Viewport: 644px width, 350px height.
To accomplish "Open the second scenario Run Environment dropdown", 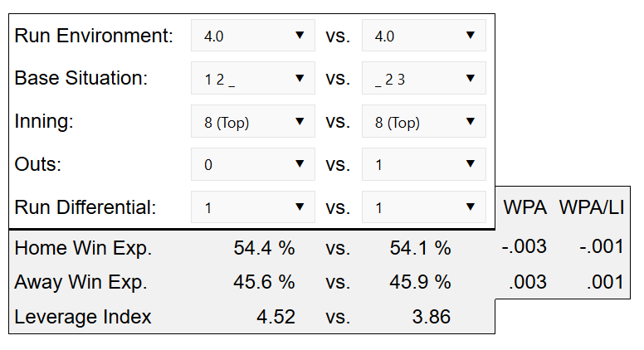I will 423,36.
